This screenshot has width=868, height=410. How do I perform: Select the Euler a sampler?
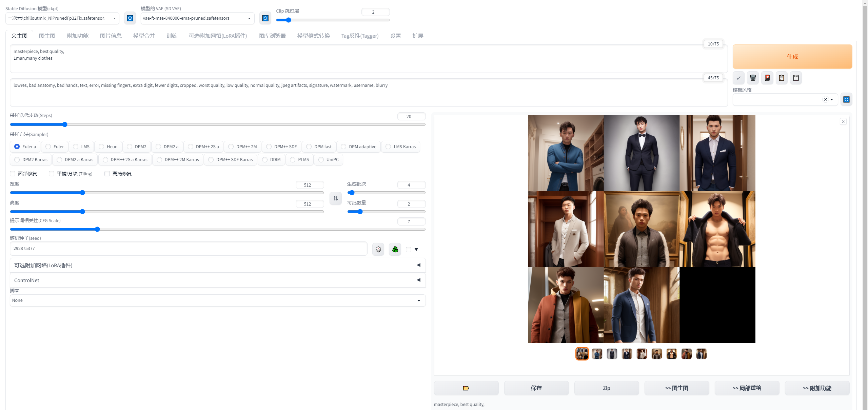(x=25, y=147)
